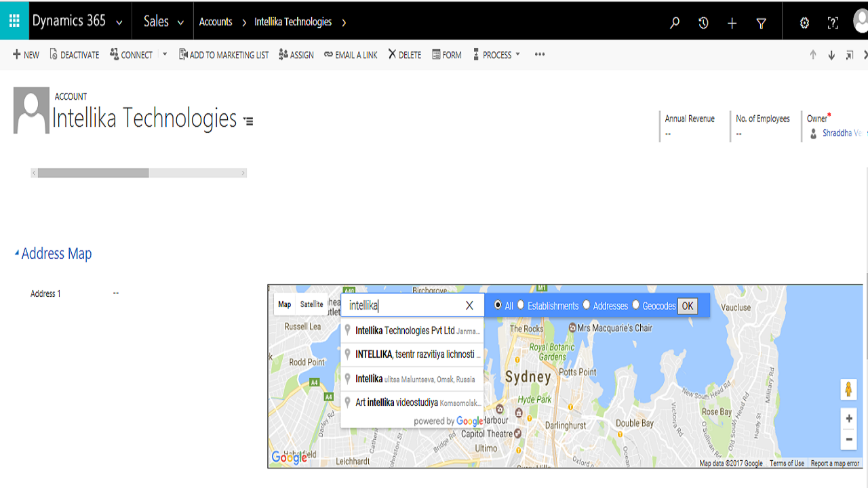Choose Art intellika videostudiya suggestion
This screenshot has height=488, width=868.
[x=412, y=403]
